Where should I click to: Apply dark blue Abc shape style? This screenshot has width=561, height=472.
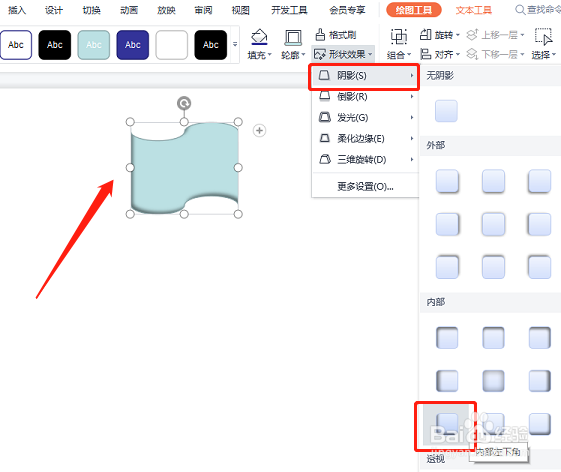coord(133,45)
